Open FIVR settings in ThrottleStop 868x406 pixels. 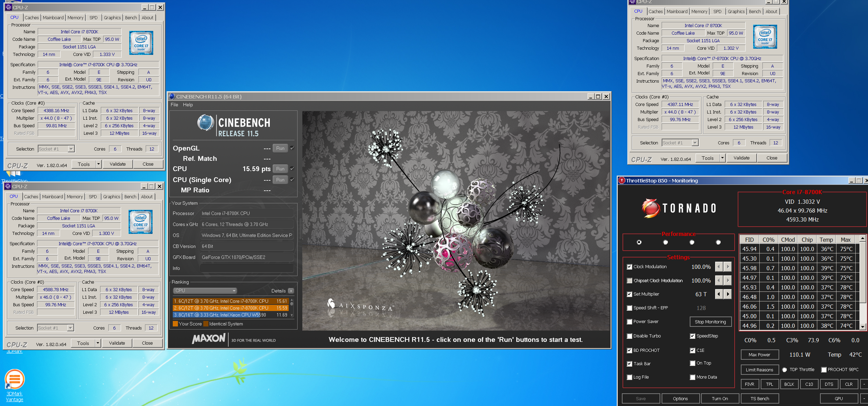click(749, 384)
